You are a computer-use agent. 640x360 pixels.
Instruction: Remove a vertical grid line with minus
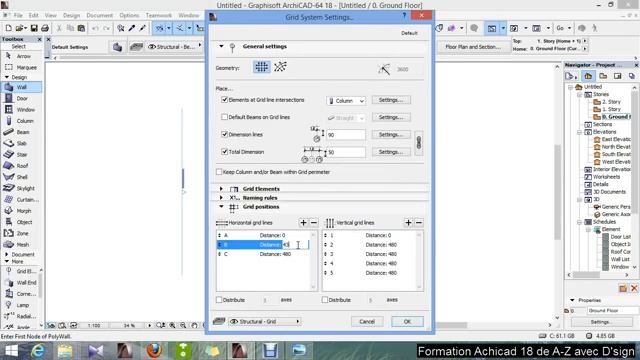[x=419, y=222]
